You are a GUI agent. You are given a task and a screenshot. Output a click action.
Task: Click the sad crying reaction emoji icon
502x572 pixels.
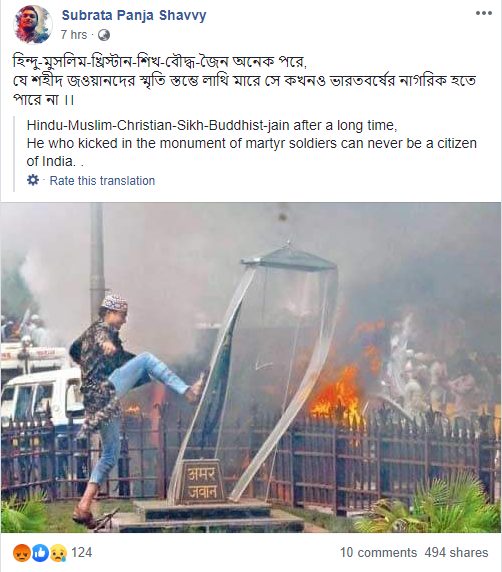click(58, 553)
